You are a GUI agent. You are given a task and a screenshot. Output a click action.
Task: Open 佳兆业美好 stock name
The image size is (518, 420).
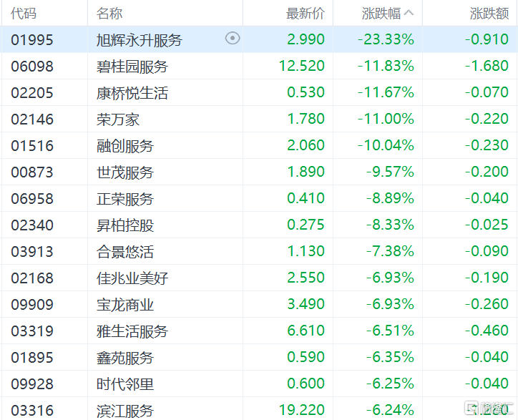pyautogui.click(x=132, y=278)
